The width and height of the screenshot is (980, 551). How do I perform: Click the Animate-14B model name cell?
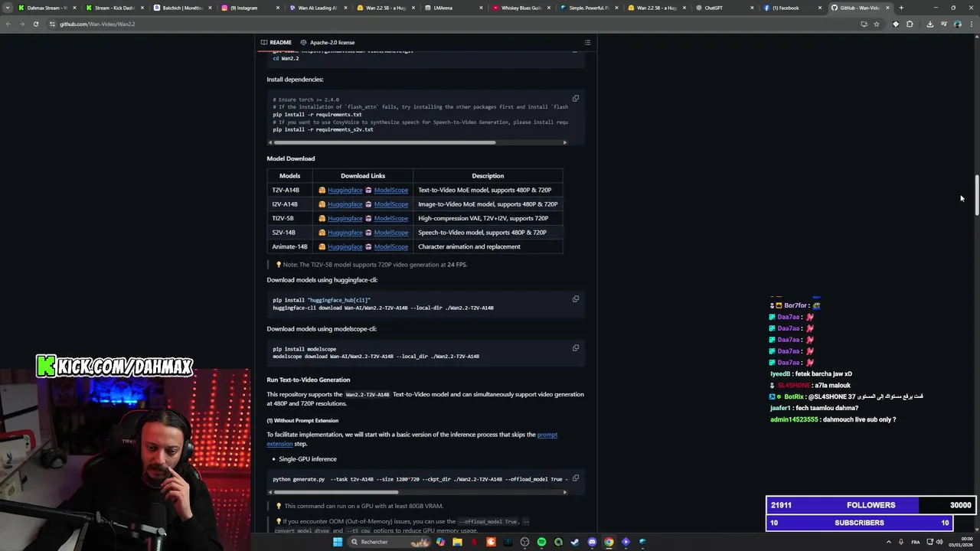pyautogui.click(x=289, y=246)
